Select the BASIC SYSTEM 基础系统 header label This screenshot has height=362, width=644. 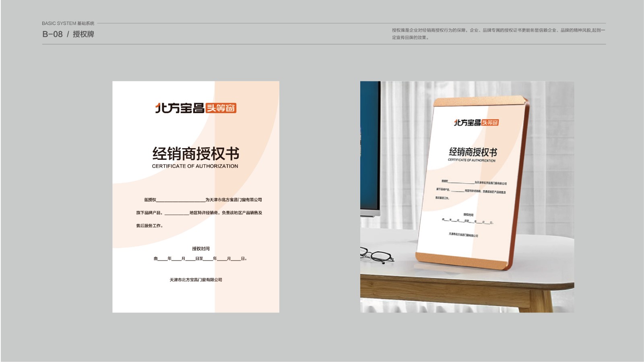68,23
